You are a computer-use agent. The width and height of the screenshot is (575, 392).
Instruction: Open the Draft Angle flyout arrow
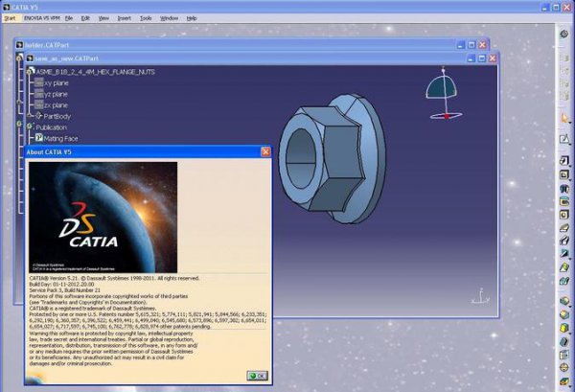569,333
